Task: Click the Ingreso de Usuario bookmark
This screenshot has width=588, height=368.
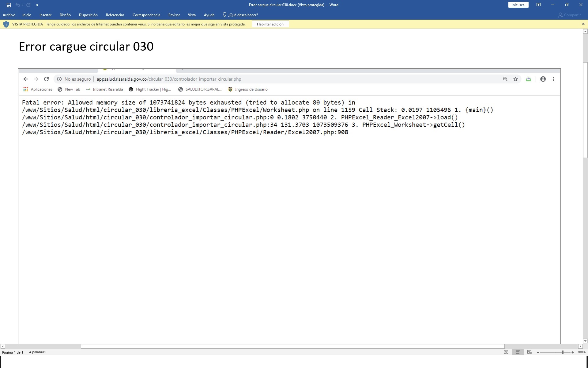Action: 248,89
